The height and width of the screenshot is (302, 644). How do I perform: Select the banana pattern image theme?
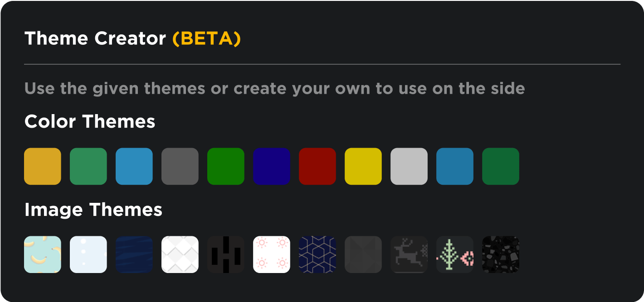click(43, 254)
